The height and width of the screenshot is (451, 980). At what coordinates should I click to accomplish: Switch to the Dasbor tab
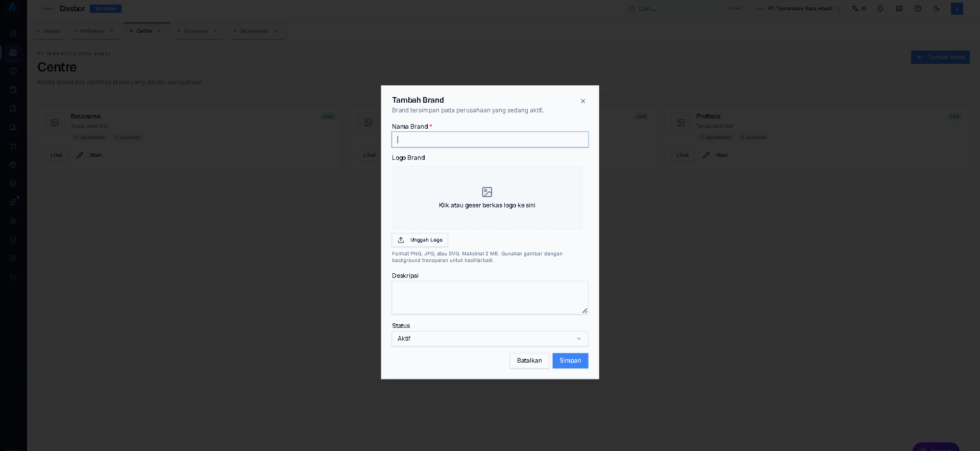click(x=49, y=31)
